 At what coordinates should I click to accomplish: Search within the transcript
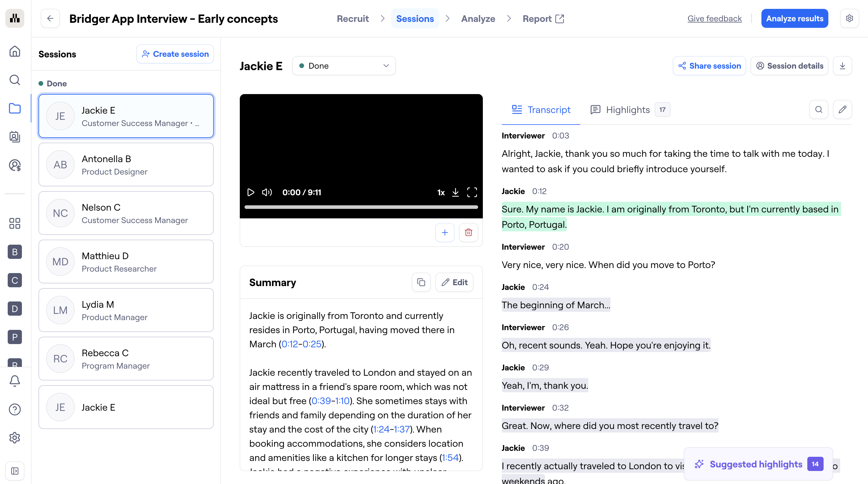(819, 109)
